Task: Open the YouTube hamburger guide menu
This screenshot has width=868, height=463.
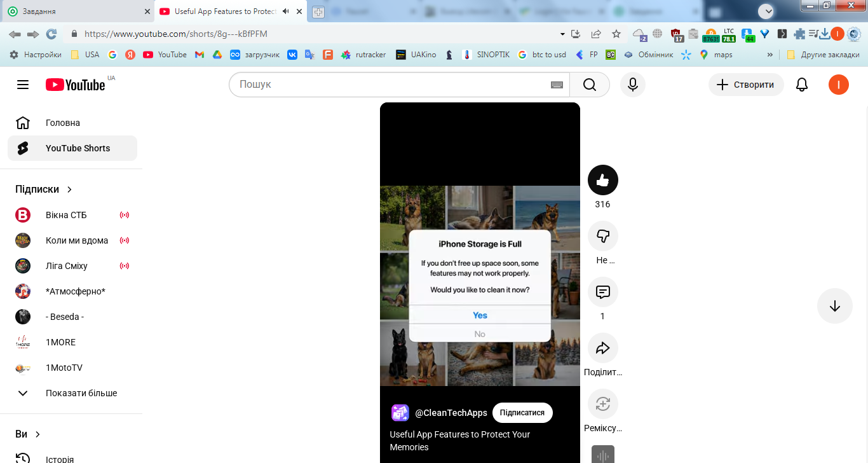Action: click(x=23, y=85)
